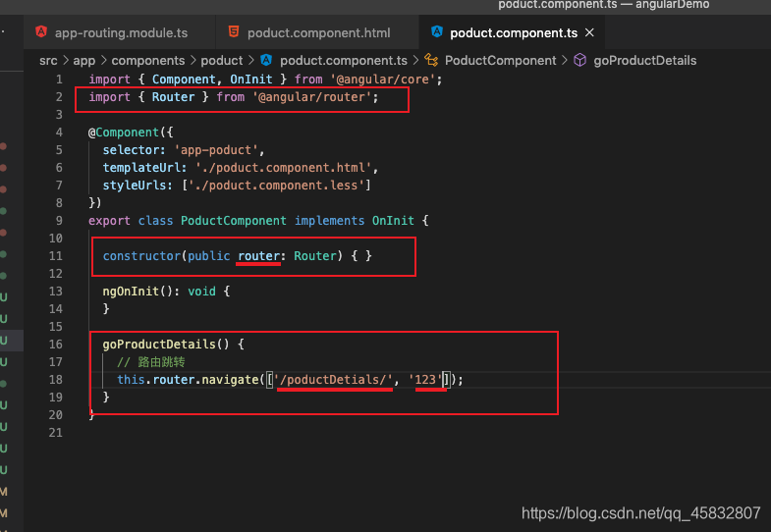Open 'poduct' folder breadcrumb segment
Viewport: 771px width, 532px height.
(x=222, y=61)
